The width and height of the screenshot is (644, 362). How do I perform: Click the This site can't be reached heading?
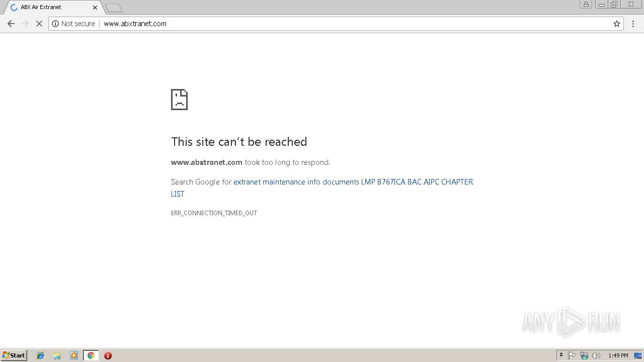[x=239, y=142]
